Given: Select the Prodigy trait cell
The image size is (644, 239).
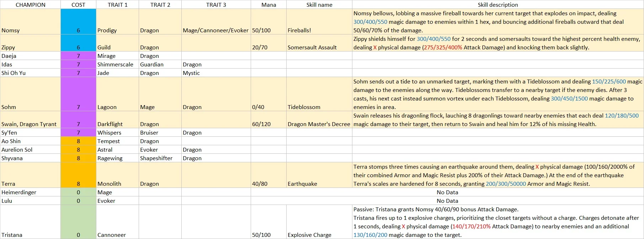Looking at the screenshot, I should click(x=117, y=22).
